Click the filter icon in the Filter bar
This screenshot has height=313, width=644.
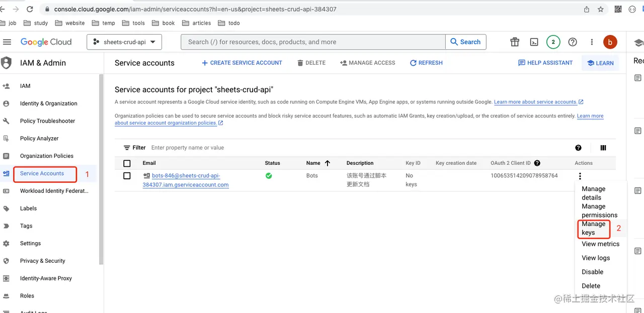click(x=127, y=148)
